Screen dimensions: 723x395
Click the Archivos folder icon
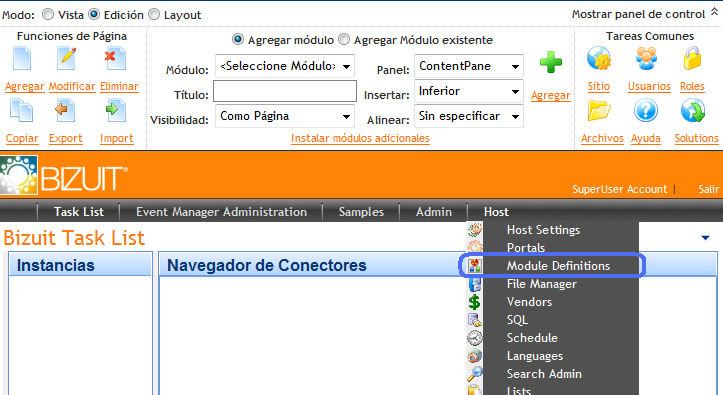pyautogui.click(x=599, y=111)
